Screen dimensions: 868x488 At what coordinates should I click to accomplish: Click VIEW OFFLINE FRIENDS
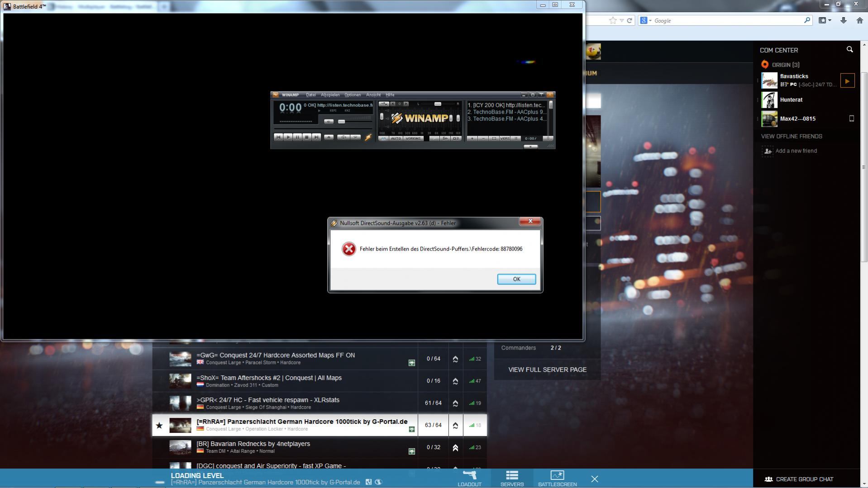(792, 136)
